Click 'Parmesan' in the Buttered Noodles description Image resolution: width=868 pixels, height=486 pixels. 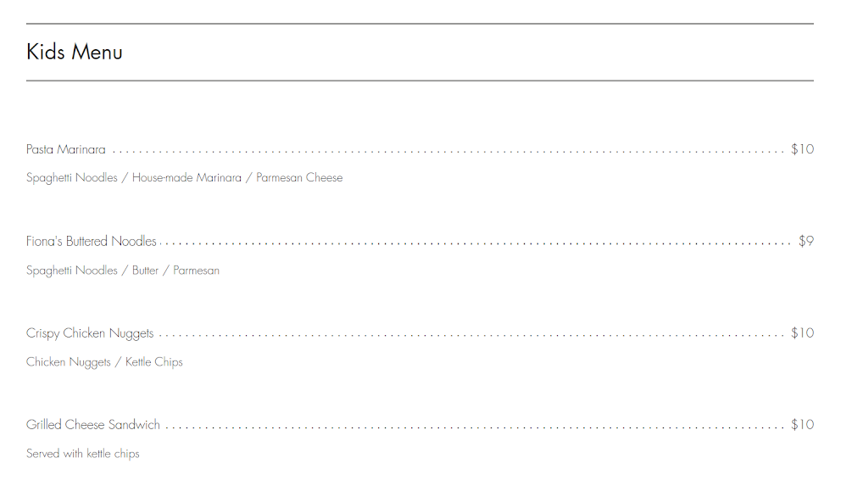coord(197,271)
